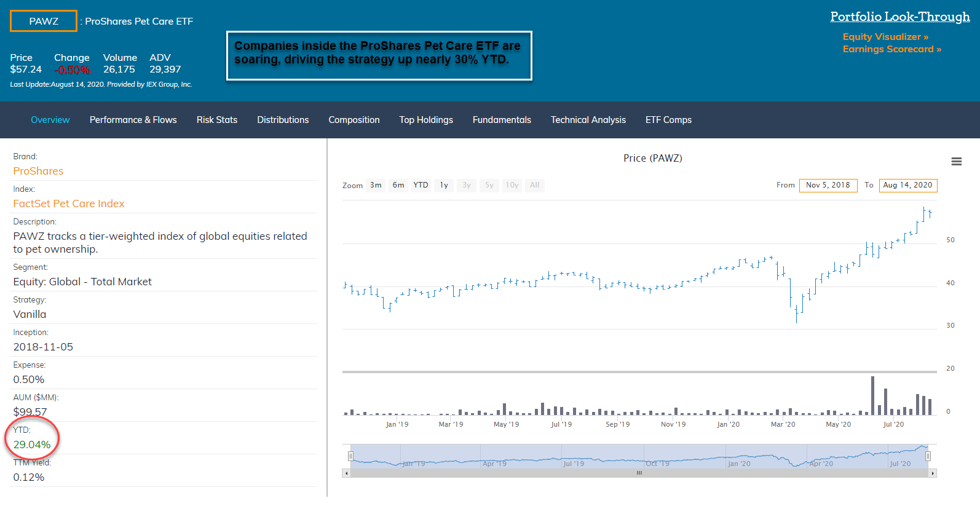
Task: Click the tallest volume bar near Jul '20
Action: [x=872, y=395]
